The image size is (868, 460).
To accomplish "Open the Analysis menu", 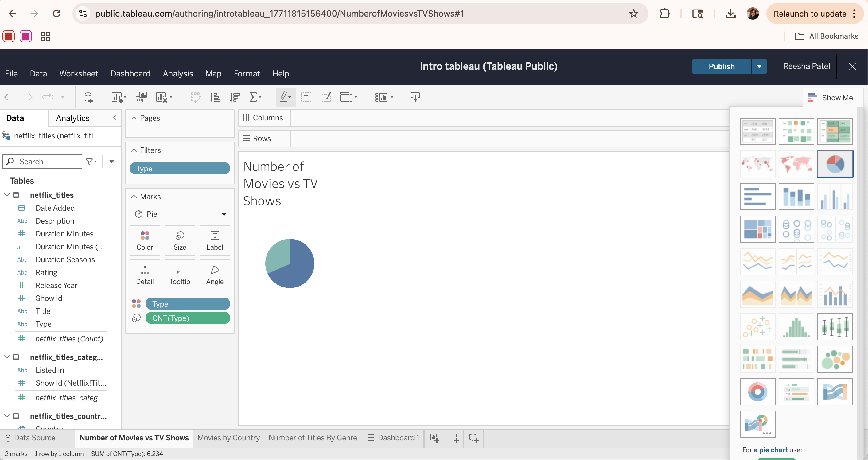I will click(177, 73).
